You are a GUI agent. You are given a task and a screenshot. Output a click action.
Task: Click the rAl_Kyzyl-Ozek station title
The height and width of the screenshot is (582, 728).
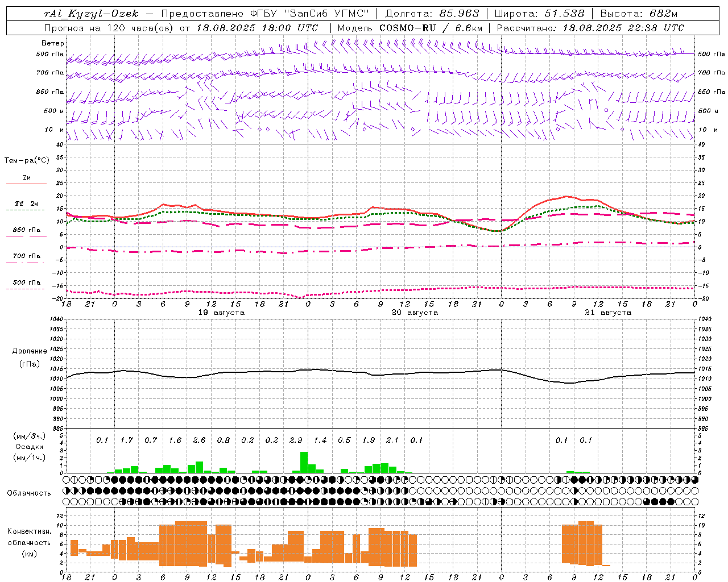click(x=91, y=14)
